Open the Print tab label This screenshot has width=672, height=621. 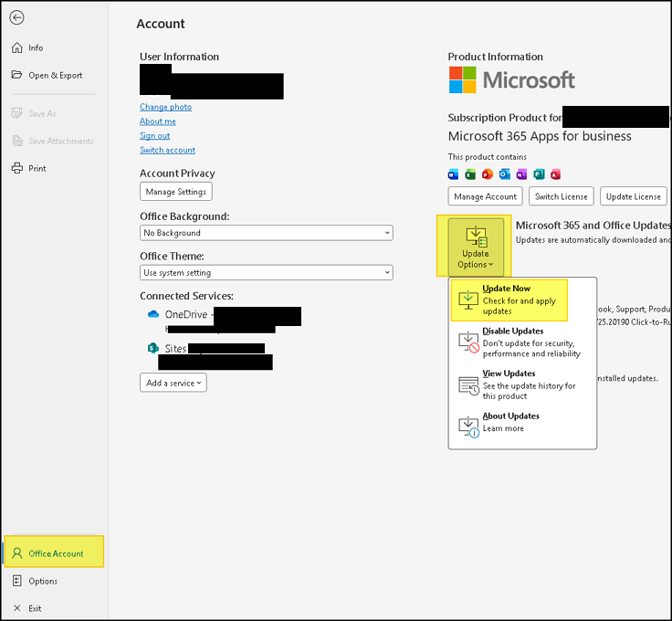pyautogui.click(x=37, y=168)
